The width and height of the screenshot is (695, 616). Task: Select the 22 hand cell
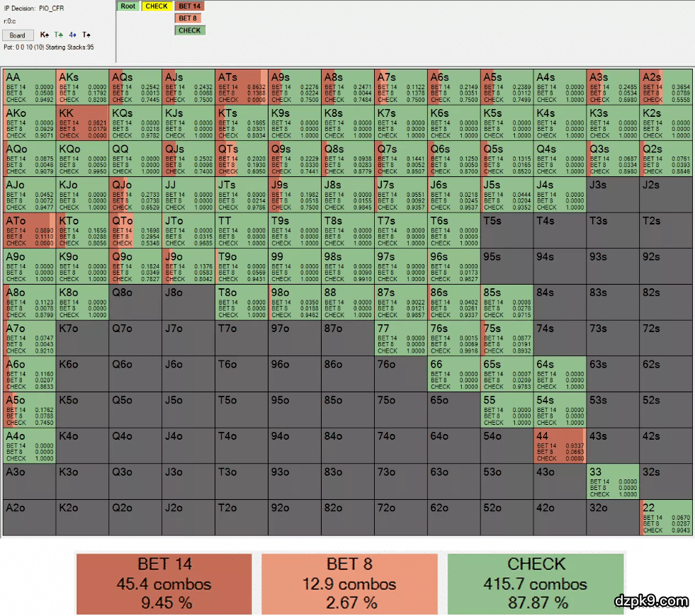(x=667, y=517)
